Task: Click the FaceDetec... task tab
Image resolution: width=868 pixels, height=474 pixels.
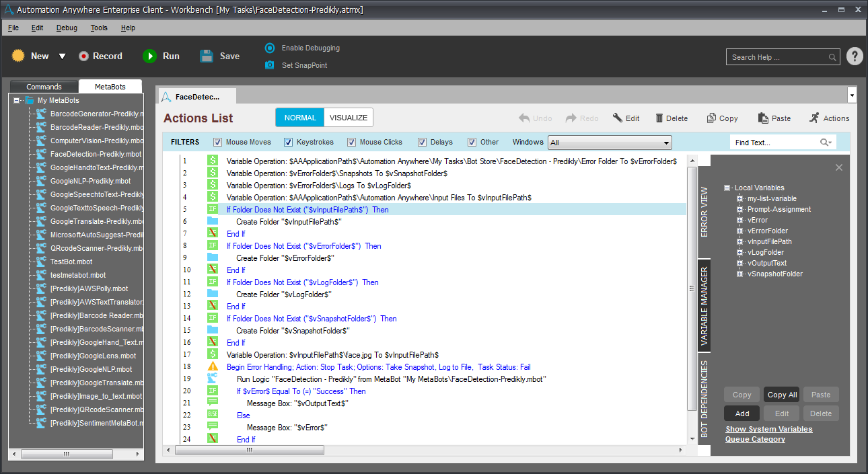Action: click(197, 96)
